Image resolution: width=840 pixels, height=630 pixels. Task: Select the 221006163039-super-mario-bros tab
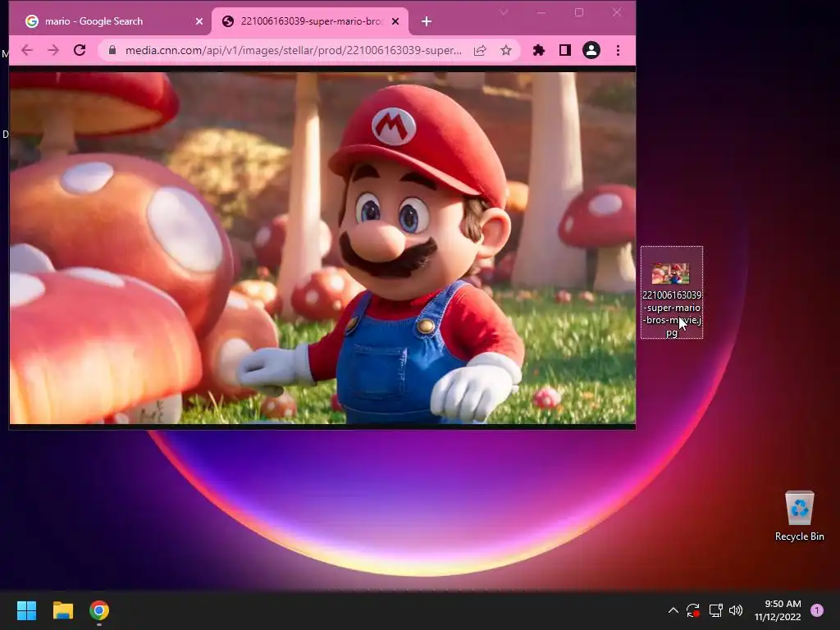tap(309, 21)
